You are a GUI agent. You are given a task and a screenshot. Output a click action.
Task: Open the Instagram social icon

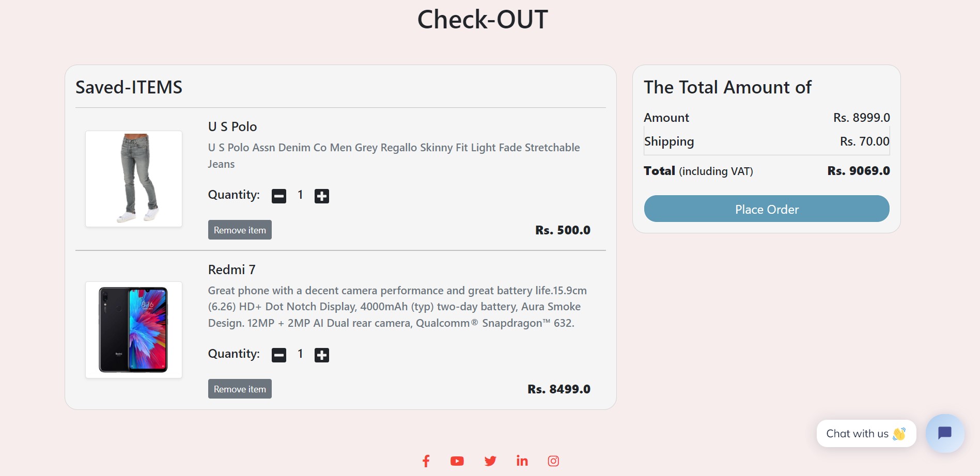[553, 461]
